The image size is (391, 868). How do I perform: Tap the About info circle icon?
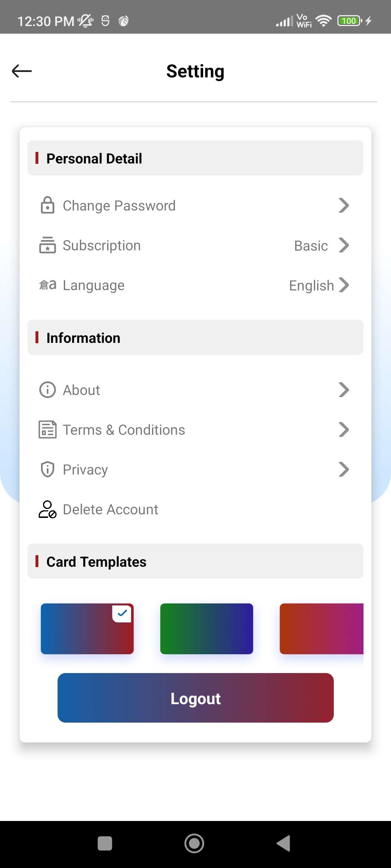coord(47,390)
